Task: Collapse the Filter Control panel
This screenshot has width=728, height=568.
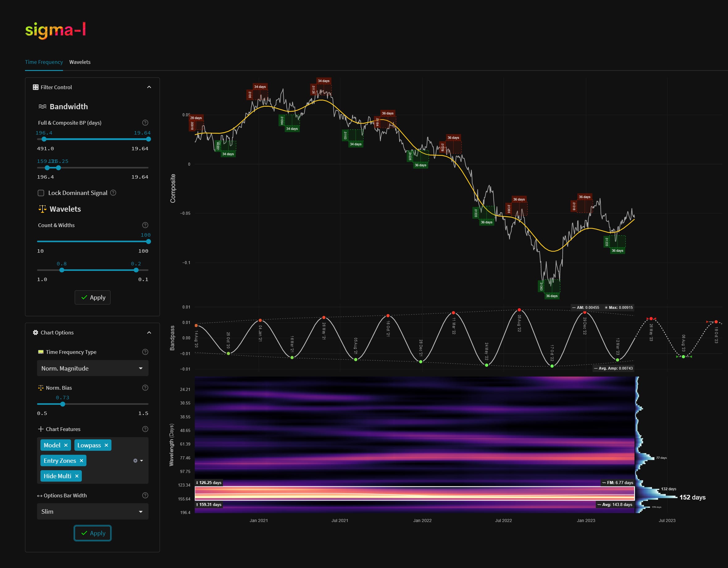Action: 149,87
